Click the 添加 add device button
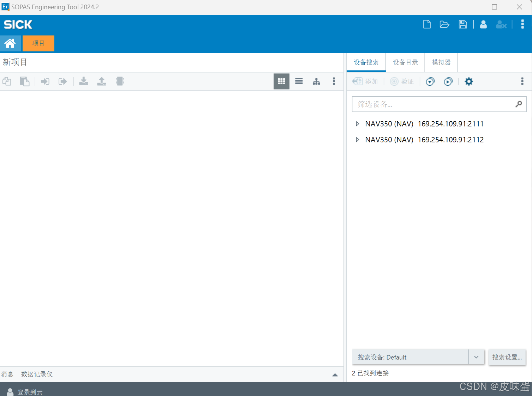This screenshot has width=532, height=396. 365,81
